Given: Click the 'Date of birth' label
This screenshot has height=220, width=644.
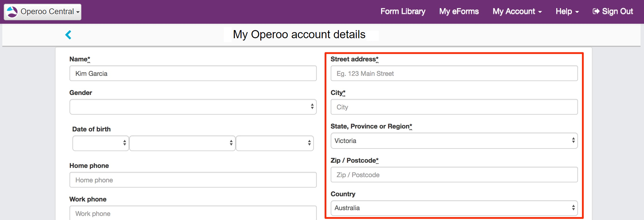Looking at the screenshot, I should tap(92, 129).
